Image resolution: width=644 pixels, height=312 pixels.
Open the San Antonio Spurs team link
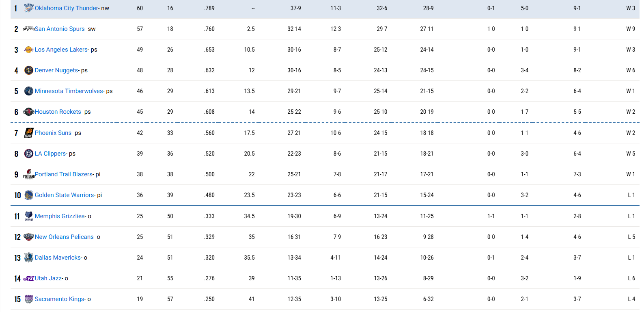[60, 29]
